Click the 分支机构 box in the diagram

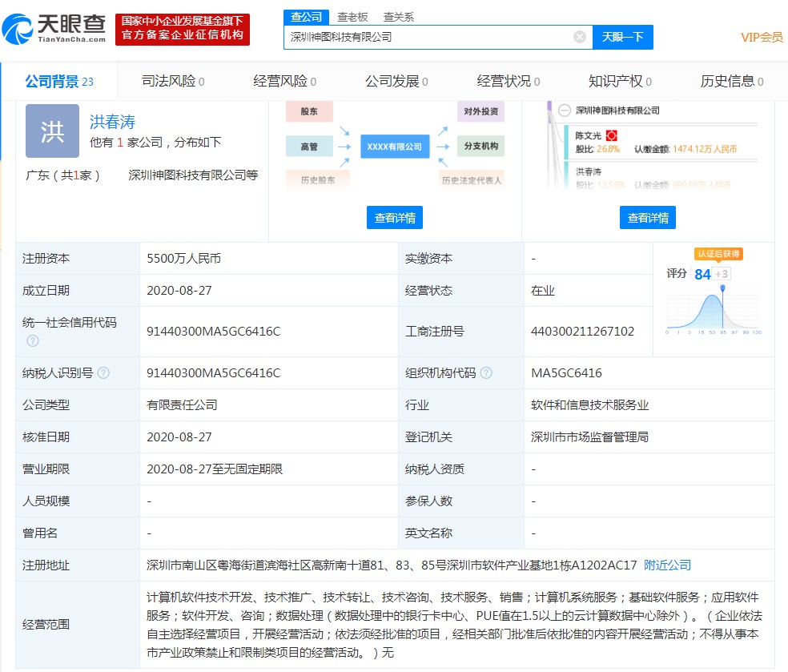click(480, 147)
